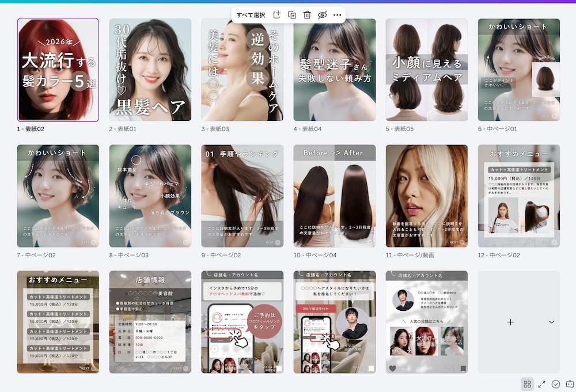Screen dimensions: 576x392
Task: Click the page label "4 - 表紙04"
Action: pyautogui.click(x=308, y=129)
